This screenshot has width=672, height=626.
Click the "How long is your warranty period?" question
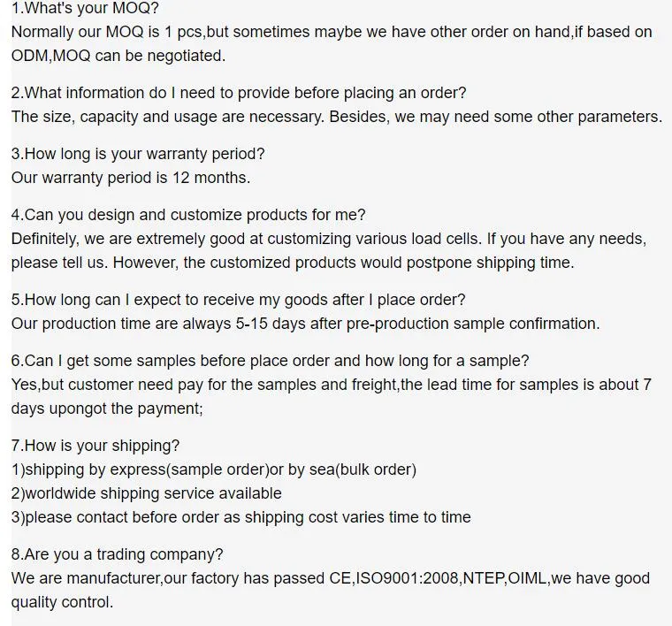point(138,154)
